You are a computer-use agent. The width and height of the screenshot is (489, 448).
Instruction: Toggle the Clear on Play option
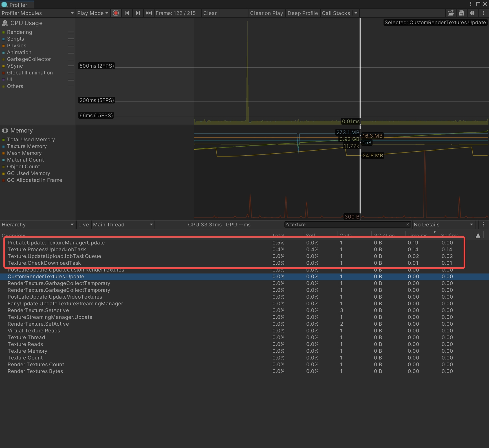(x=266, y=13)
